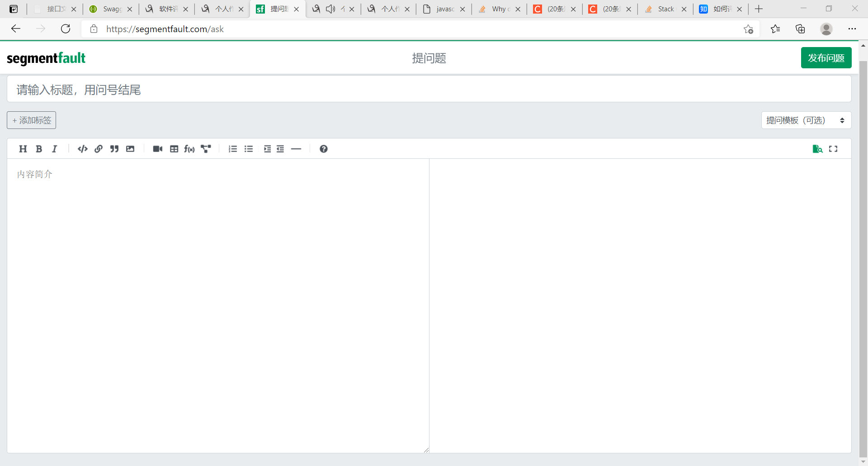Insert a code block icon
868x466 pixels.
(x=83, y=149)
